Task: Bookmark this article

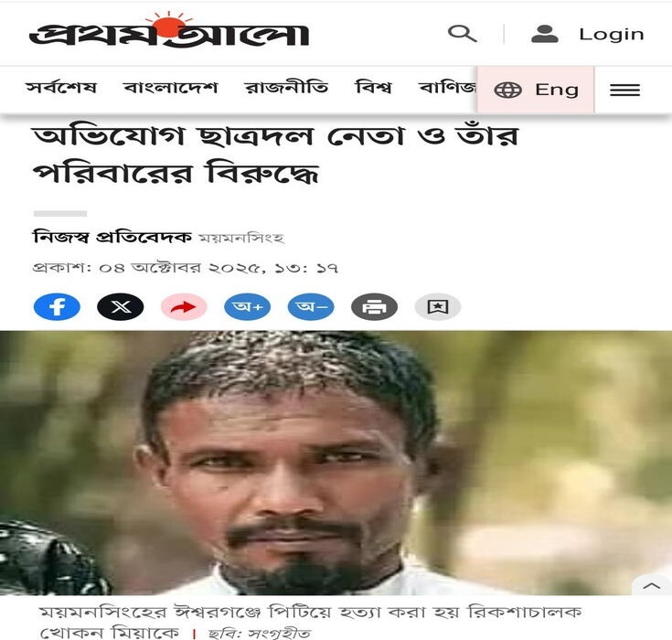Action: [438, 307]
